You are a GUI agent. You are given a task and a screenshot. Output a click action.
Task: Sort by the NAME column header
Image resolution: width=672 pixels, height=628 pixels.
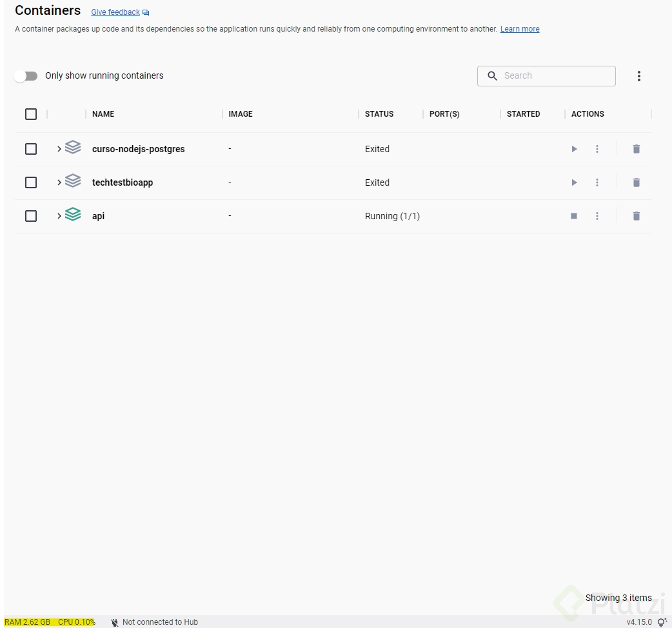point(103,114)
